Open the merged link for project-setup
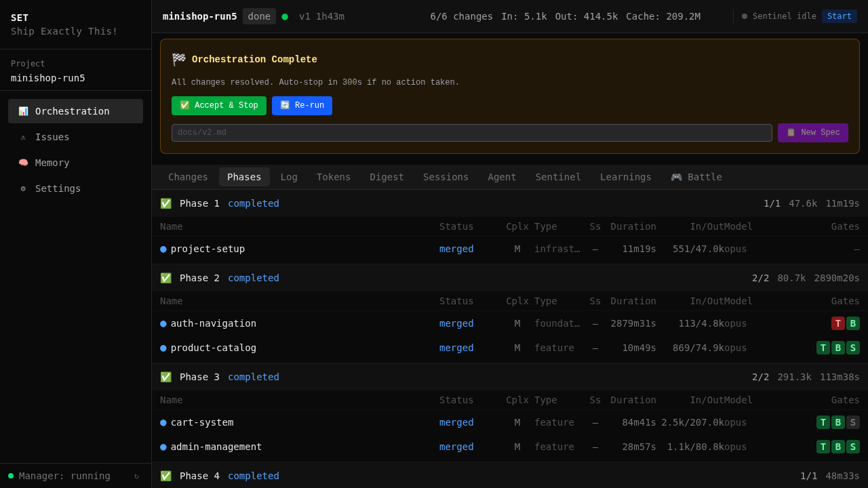The height and width of the screenshot is (488, 868). pos(456,249)
